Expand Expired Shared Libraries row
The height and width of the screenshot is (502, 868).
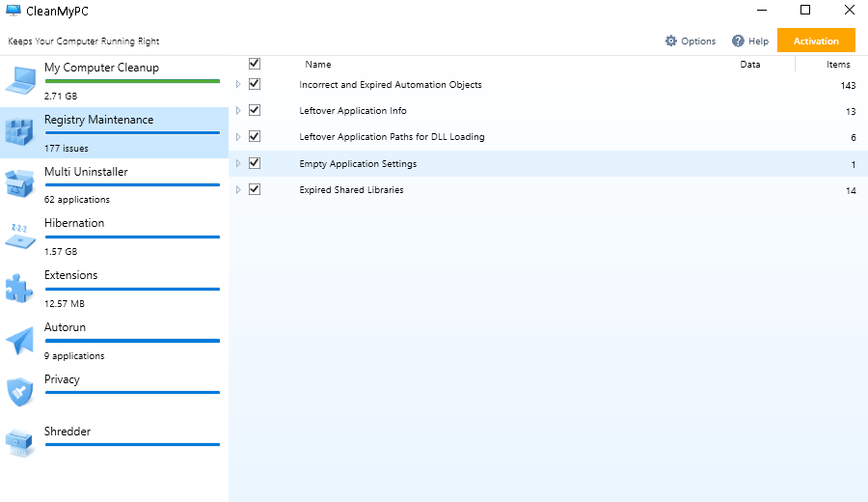pyautogui.click(x=238, y=189)
